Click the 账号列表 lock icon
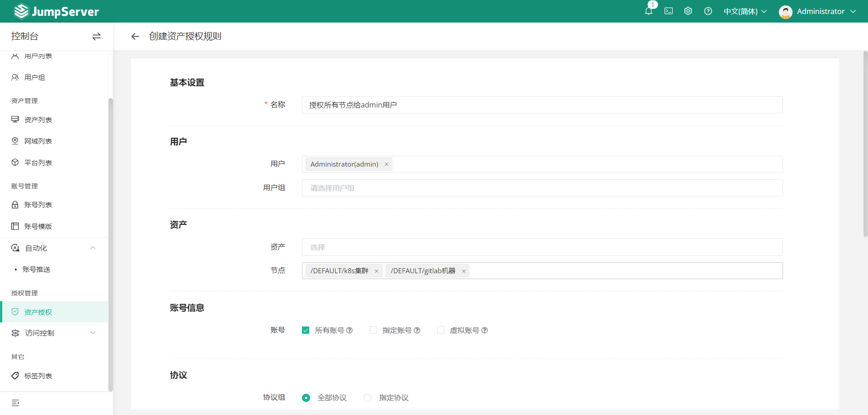This screenshot has width=868, height=415. click(x=15, y=205)
